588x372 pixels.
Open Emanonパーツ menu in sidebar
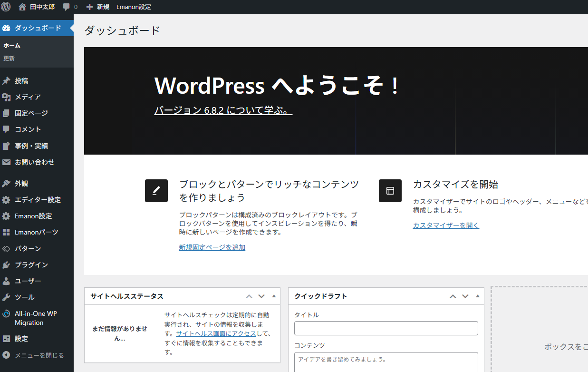(37, 232)
